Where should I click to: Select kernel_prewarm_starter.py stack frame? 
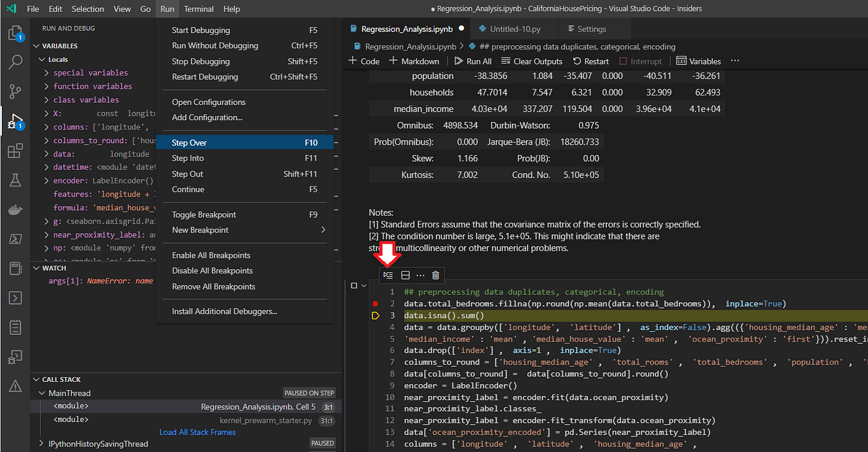pos(186,420)
